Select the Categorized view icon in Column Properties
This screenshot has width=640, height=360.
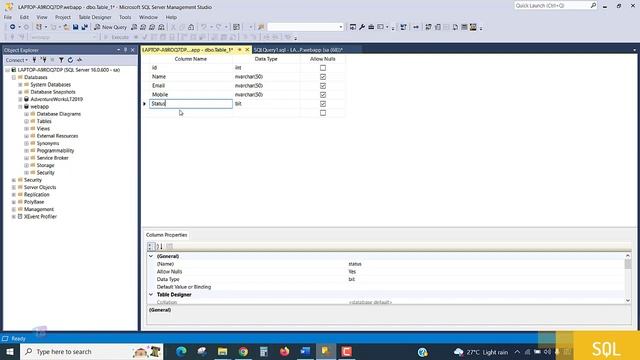coord(151,246)
